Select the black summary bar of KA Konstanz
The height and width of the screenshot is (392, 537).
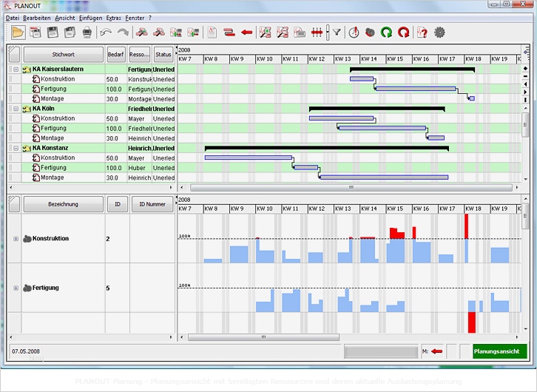pos(327,148)
